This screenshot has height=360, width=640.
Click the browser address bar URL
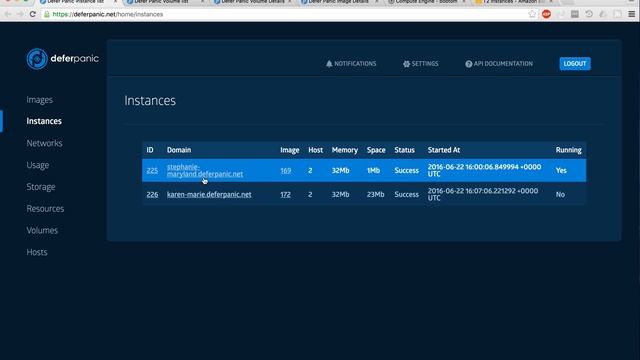point(108,14)
